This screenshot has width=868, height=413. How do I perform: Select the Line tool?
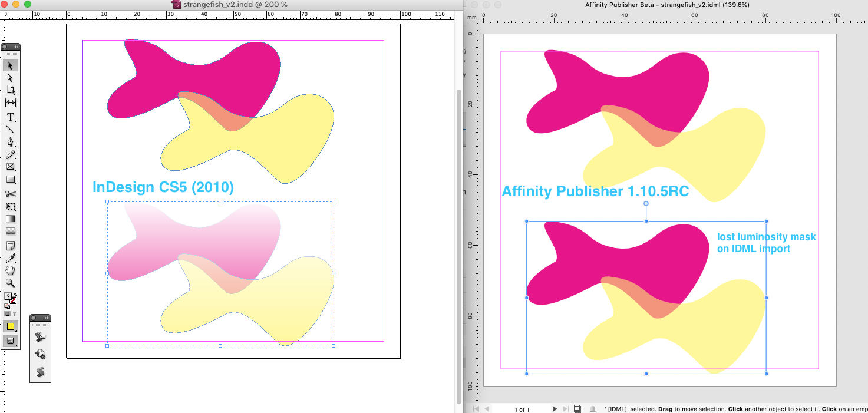(11, 130)
